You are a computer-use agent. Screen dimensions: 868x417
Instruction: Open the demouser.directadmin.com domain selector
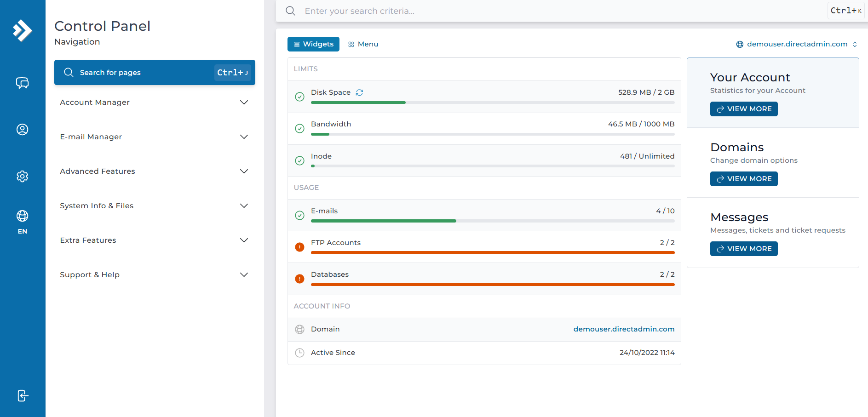tap(797, 44)
